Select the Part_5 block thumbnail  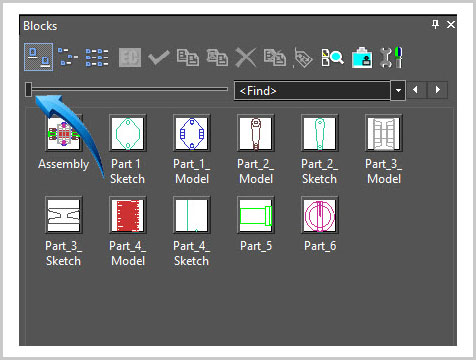tap(256, 215)
